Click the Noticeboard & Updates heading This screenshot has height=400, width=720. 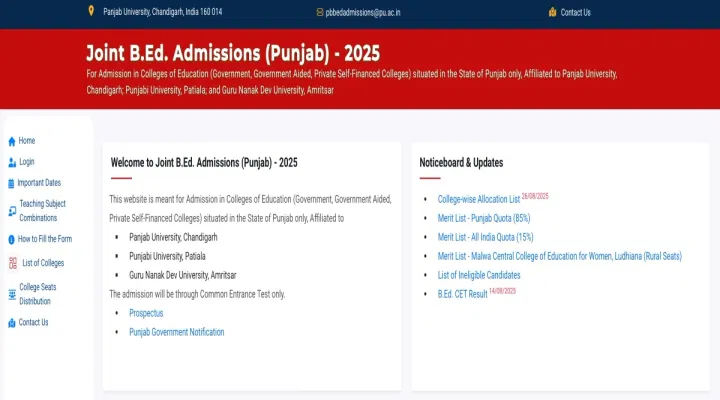click(461, 163)
